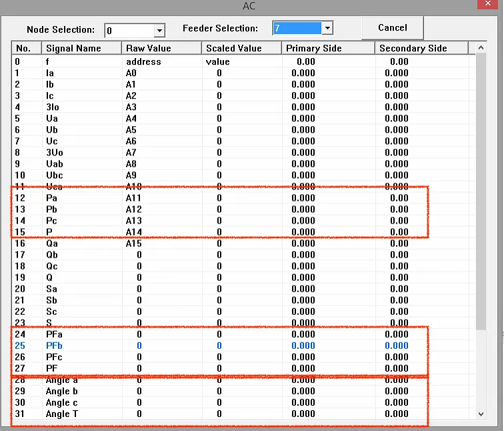Click the scrollbar down arrow
Screen dimensions: 504x431
tap(481, 414)
